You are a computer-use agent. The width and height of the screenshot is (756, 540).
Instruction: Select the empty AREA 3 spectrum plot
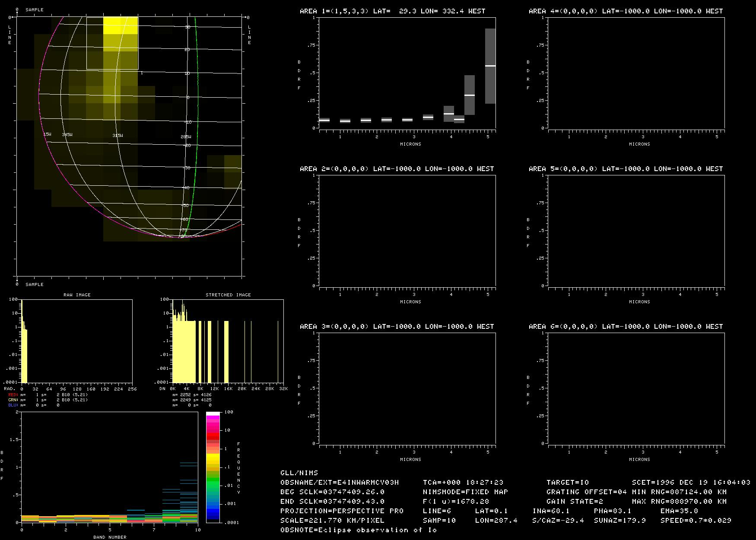click(x=407, y=388)
